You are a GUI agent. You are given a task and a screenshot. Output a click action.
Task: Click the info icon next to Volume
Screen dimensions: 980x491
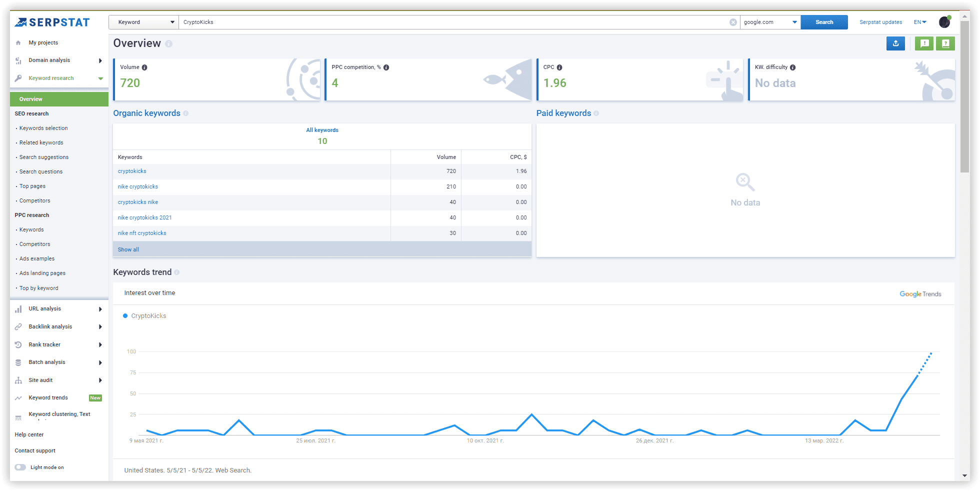(144, 67)
